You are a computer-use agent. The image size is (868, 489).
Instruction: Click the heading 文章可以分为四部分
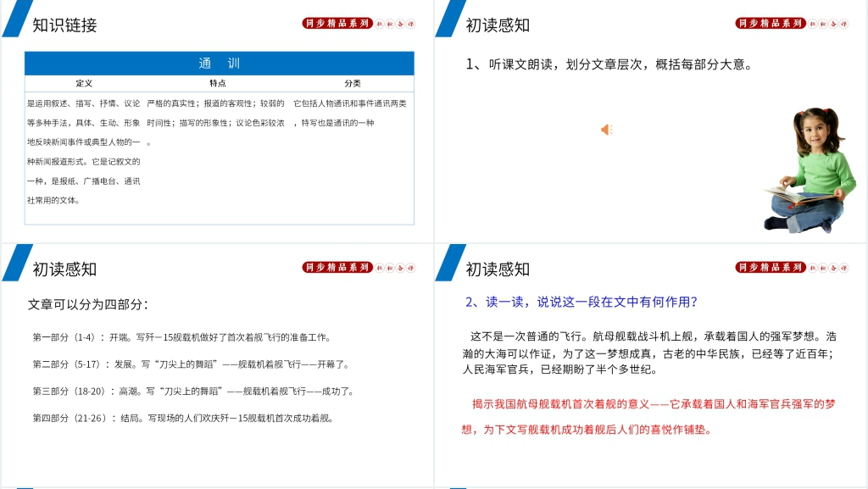pyautogui.click(x=88, y=304)
